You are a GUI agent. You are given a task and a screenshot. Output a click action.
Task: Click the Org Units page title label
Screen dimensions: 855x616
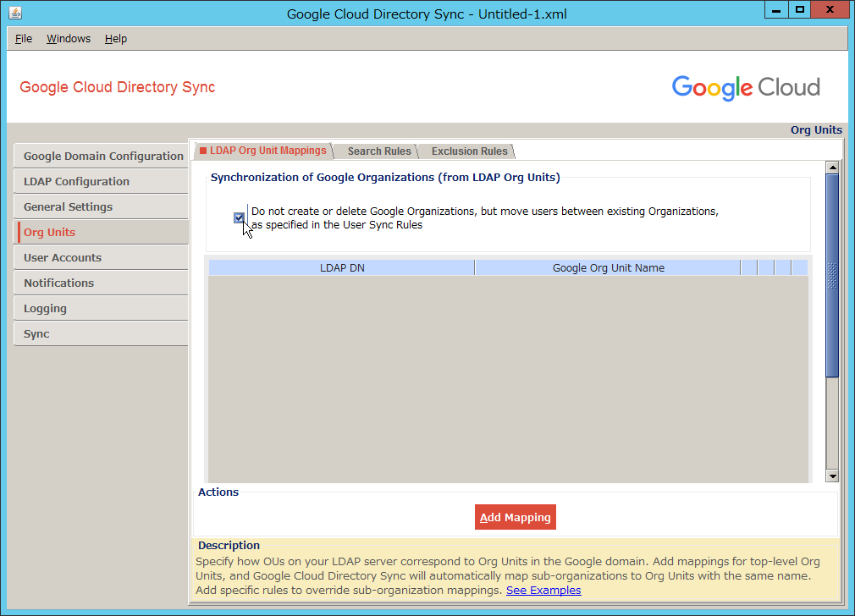[816, 129]
